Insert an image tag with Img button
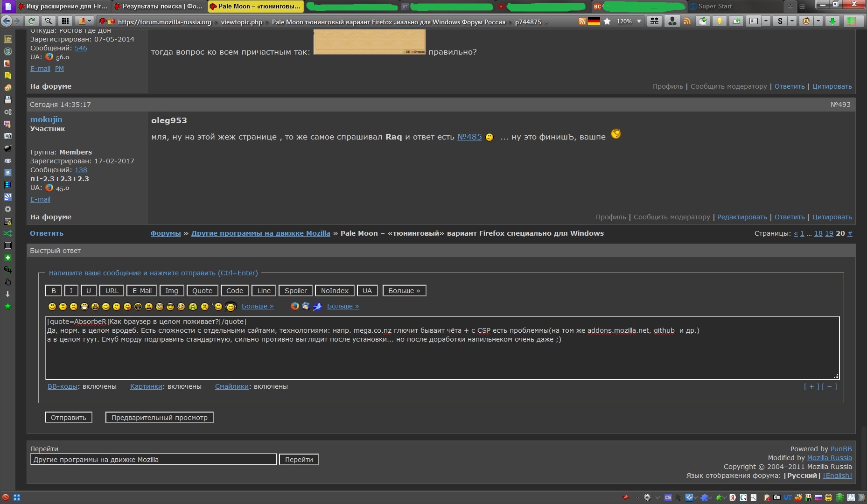This screenshot has width=867, height=504. (x=172, y=291)
